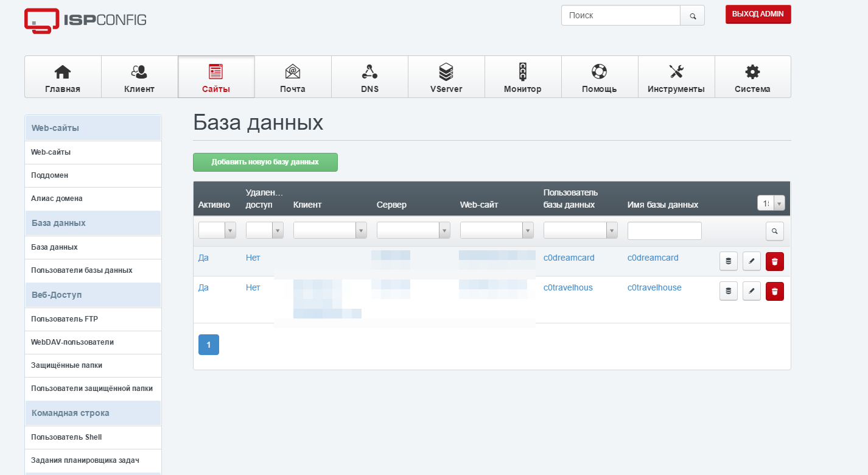Open the Главная home module
The width and height of the screenshot is (868, 475).
coord(63,77)
